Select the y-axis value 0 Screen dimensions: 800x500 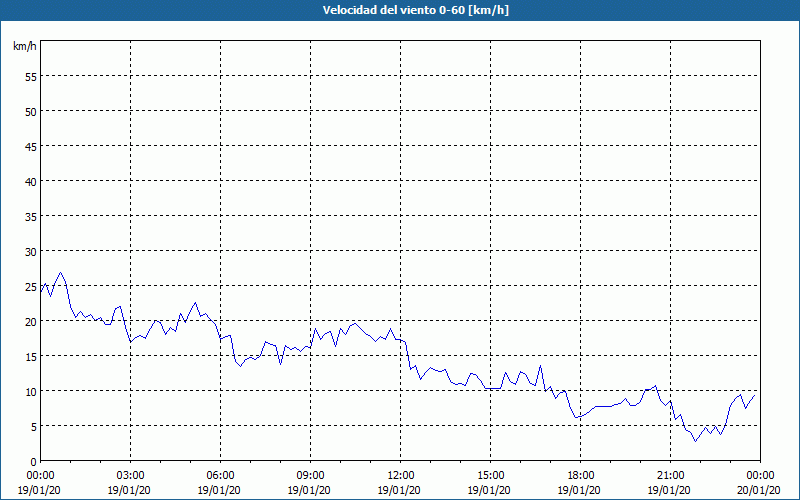[33, 462]
